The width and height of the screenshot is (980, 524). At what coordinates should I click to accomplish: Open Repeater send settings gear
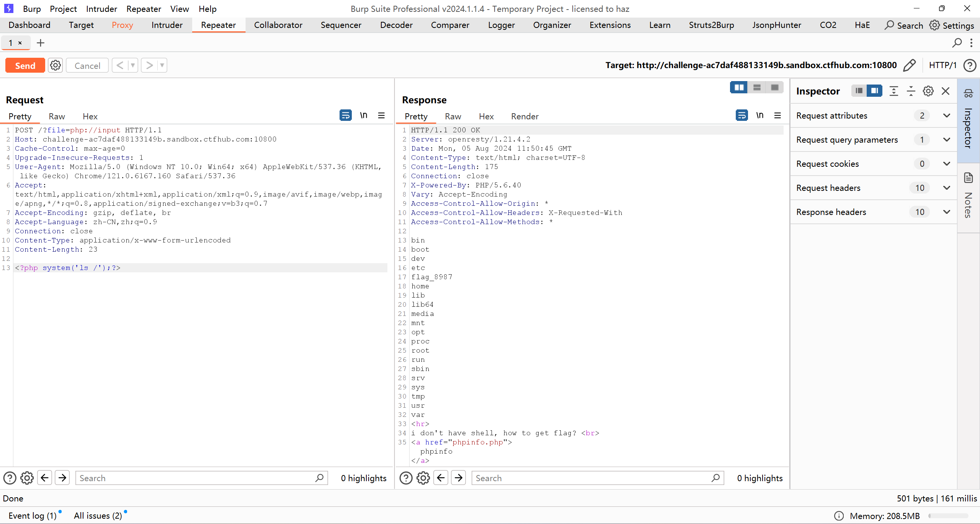[56, 65]
